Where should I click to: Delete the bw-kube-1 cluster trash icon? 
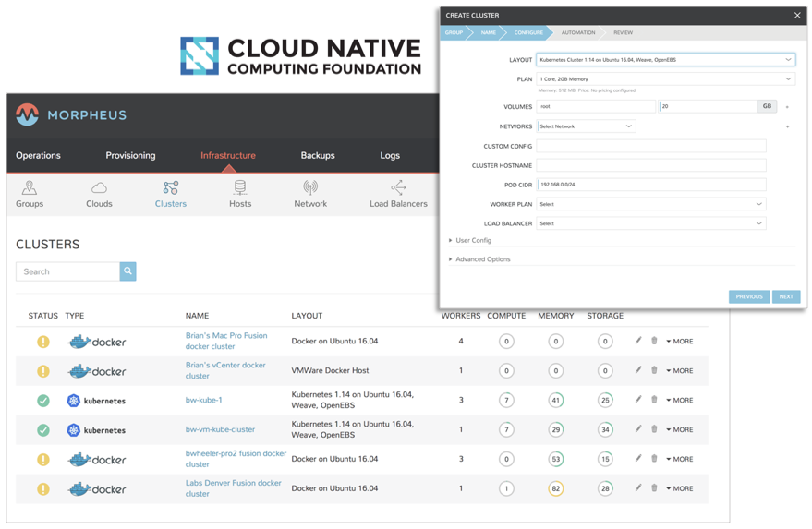click(x=654, y=399)
